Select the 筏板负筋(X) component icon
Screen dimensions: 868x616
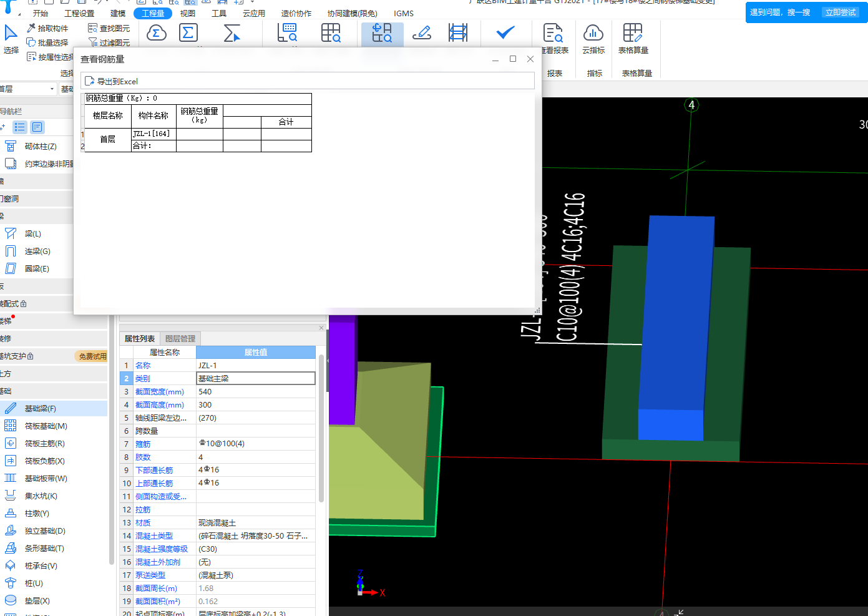click(x=11, y=461)
